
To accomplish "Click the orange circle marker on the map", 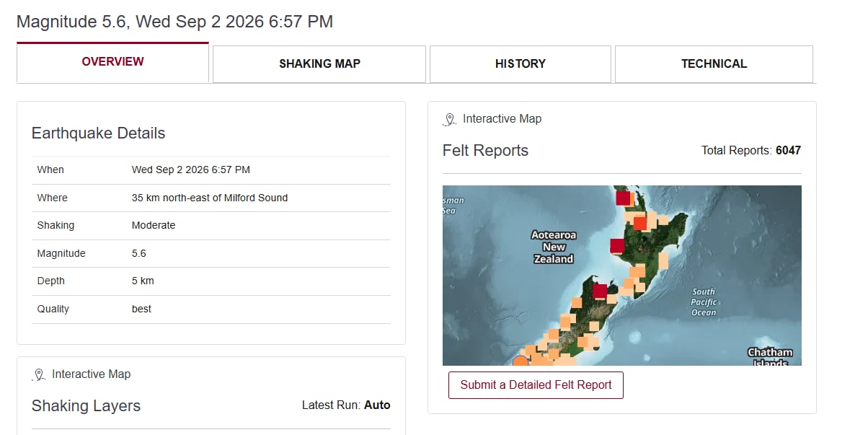I will click(x=521, y=361).
